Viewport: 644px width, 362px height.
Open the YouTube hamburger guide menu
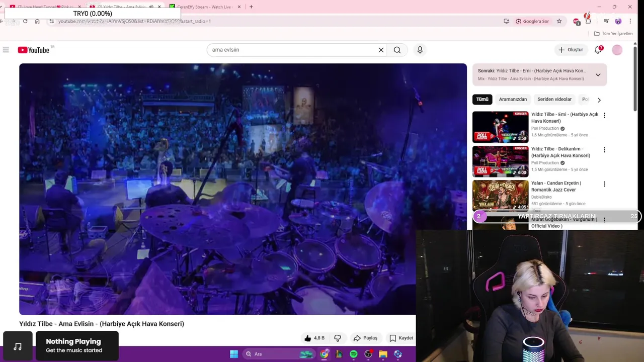[6, 50]
